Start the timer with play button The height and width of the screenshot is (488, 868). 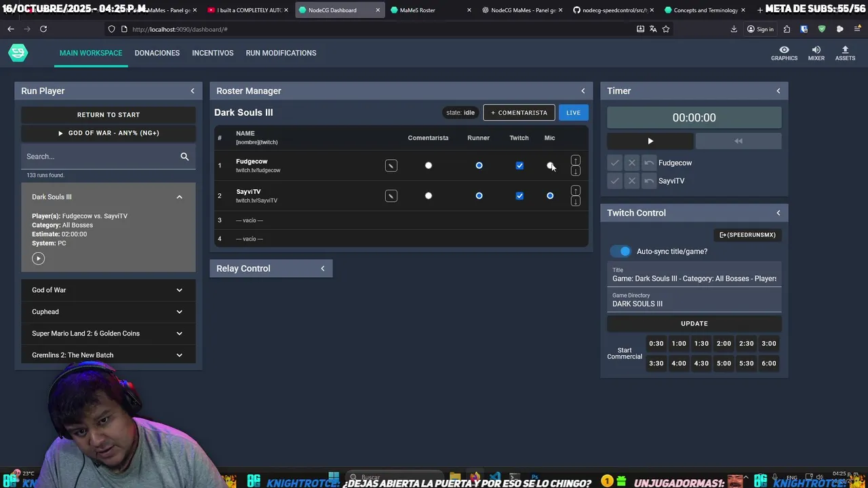tap(650, 141)
